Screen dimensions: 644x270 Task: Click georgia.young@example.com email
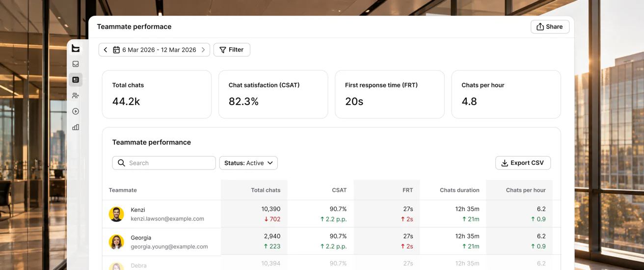169,247
